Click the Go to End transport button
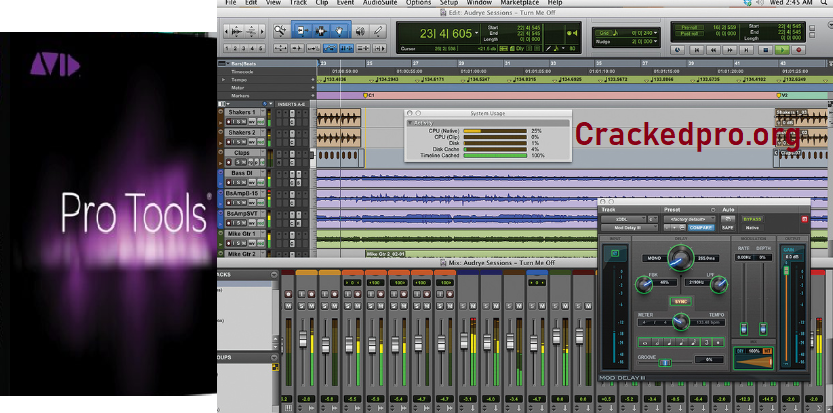833x413 pixels. coord(747,50)
